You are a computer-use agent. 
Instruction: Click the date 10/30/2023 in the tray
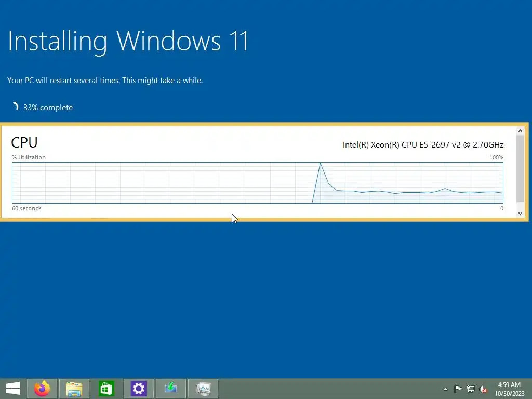[x=509, y=394]
